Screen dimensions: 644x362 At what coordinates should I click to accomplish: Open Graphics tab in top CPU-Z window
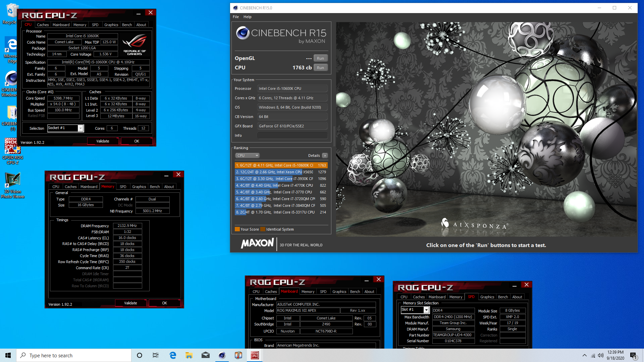(x=111, y=25)
